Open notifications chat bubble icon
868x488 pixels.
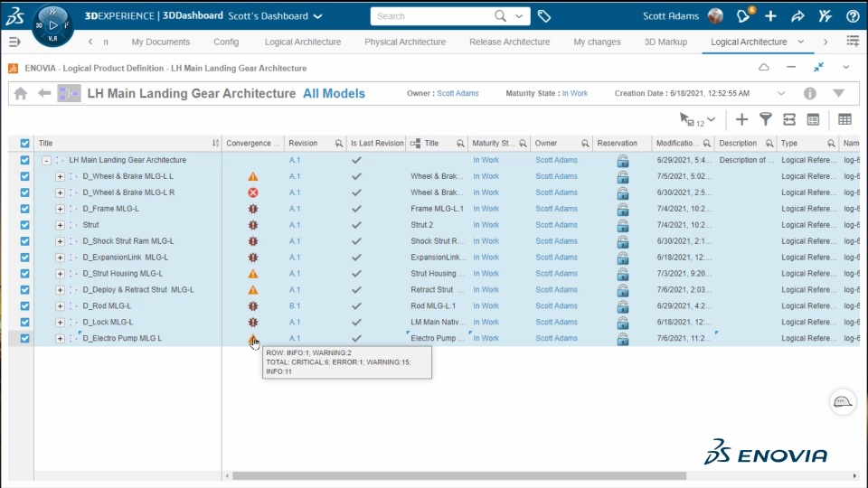[743, 16]
